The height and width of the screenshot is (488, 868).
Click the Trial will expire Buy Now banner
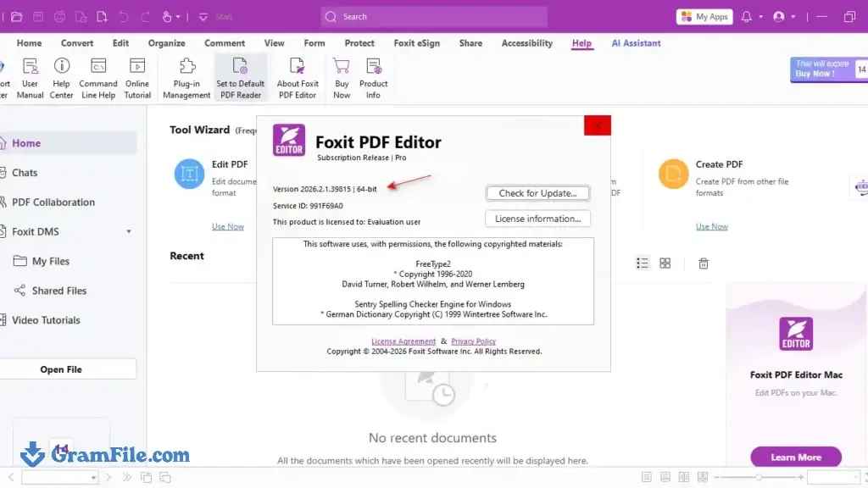[x=828, y=69]
